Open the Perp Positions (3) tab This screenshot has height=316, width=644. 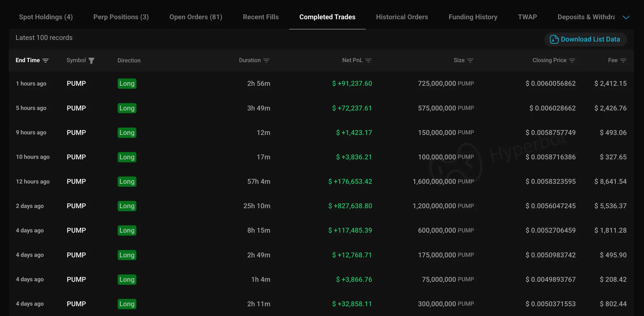point(121,17)
